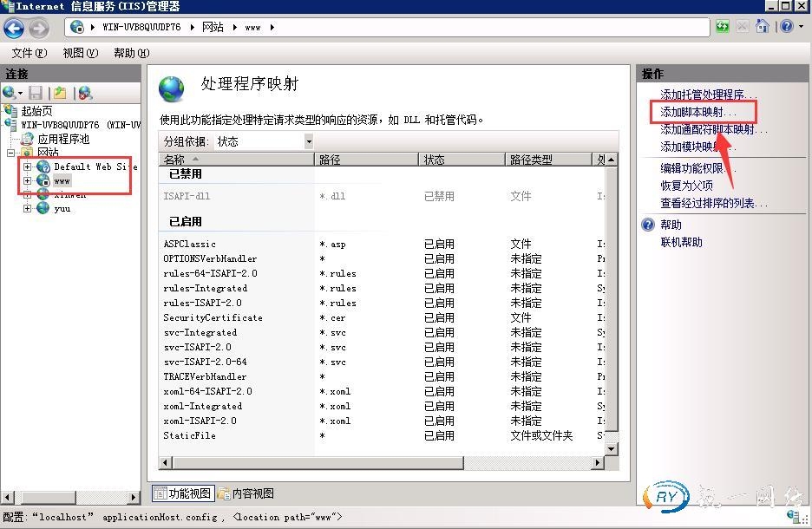Click the 添加脚本映射 link
The width and height of the screenshot is (812, 529).
pyautogui.click(x=697, y=112)
